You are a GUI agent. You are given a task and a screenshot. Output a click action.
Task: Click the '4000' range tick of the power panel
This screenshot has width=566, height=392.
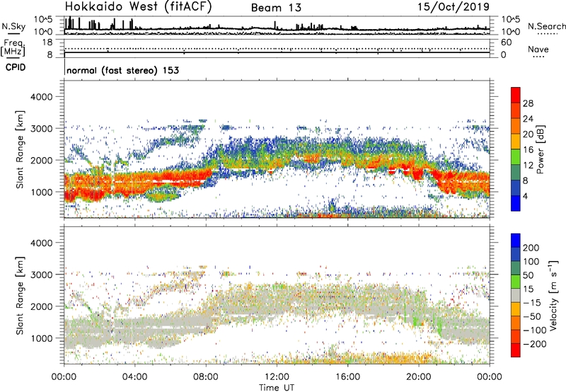click(41, 97)
